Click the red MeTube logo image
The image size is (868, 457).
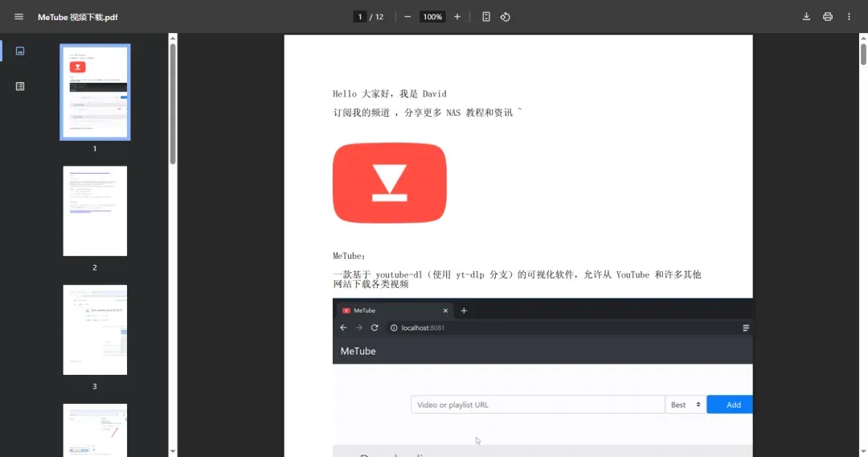(390, 183)
